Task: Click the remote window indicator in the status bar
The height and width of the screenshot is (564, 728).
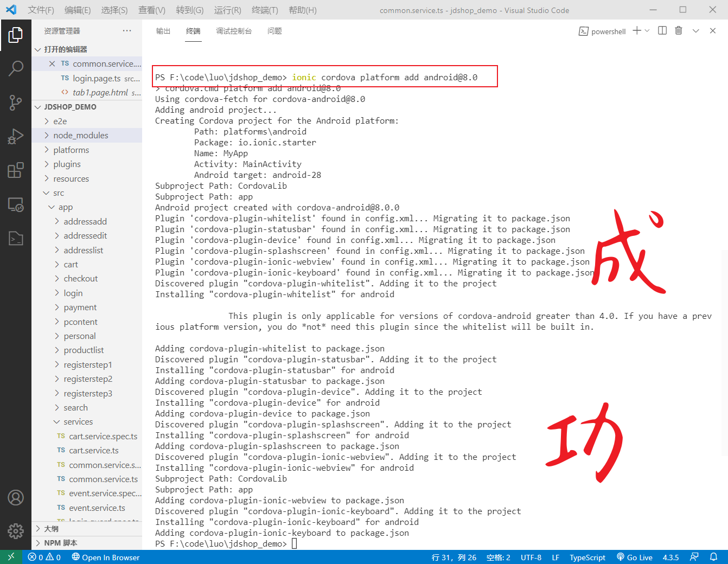Action: (11, 557)
